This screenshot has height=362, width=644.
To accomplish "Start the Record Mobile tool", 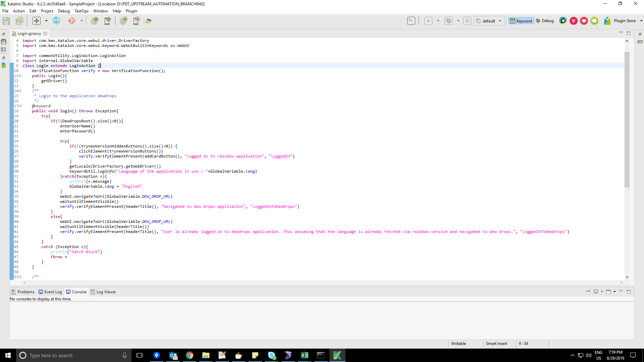I will pos(136,20).
